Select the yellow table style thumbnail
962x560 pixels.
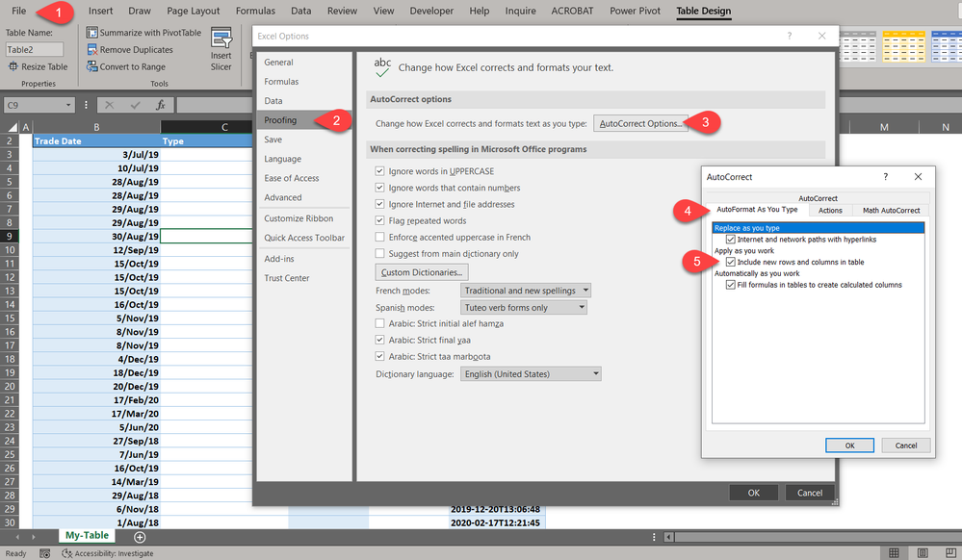tap(903, 46)
